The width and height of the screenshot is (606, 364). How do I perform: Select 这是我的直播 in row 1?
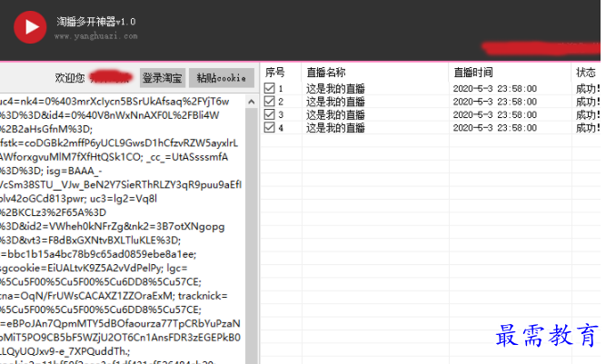335,89
